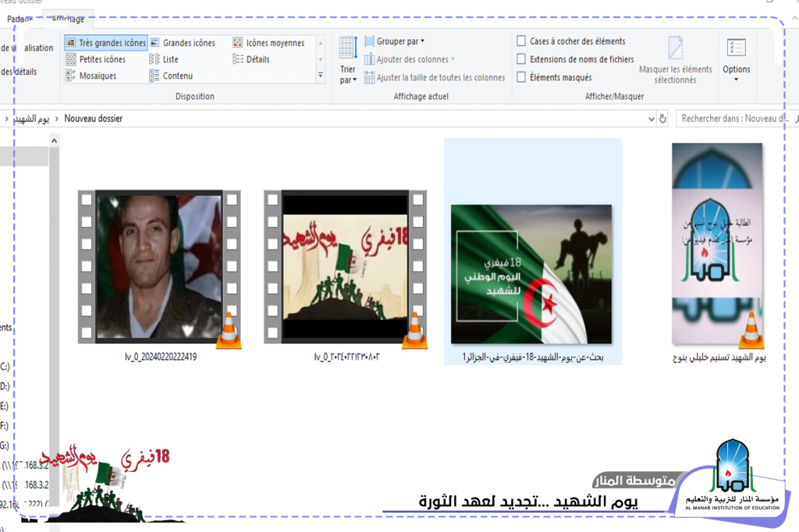799x532 pixels.
Task: Click Masquer les éléments sélectionnés
Action: pos(675,60)
